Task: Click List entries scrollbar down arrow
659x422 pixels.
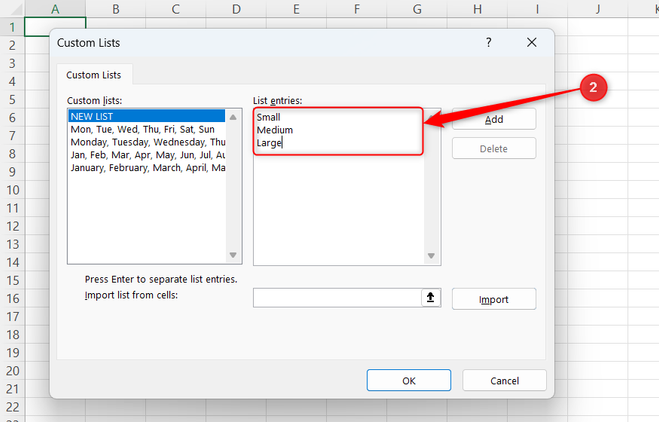Action: (431, 256)
